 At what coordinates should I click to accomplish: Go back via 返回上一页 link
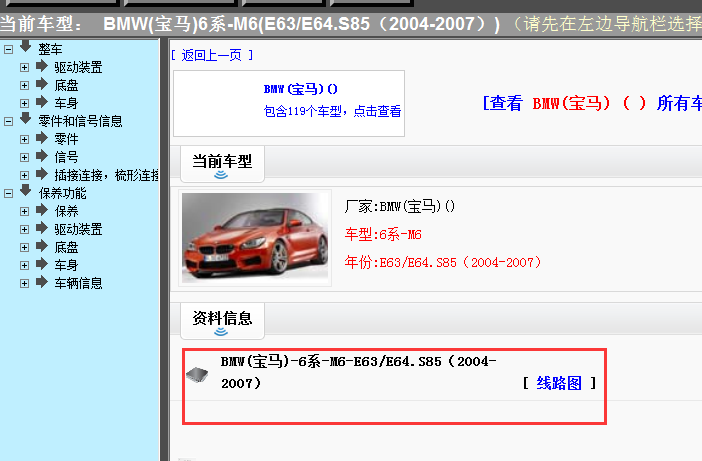coord(212,55)
